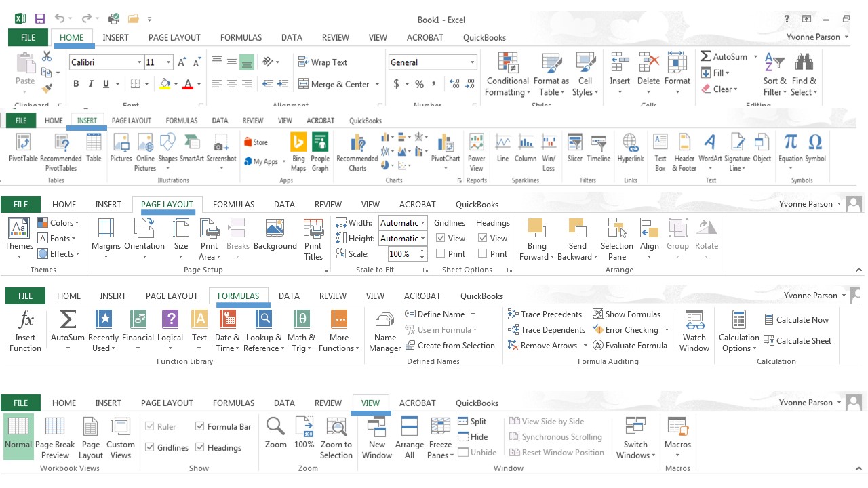
Task: Toggle Gridlines checkbox in the View ribbon
Action: click(x=150, y=447)
